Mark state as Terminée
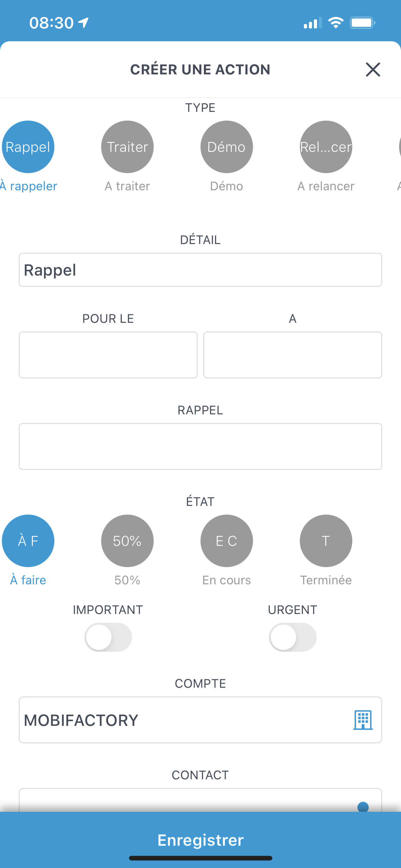The height and width of the screenshot is (868, 401). pos(326,541)
